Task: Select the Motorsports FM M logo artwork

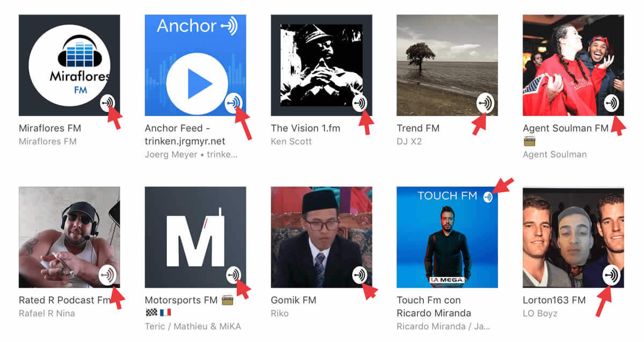Action: tap(195, 237)
